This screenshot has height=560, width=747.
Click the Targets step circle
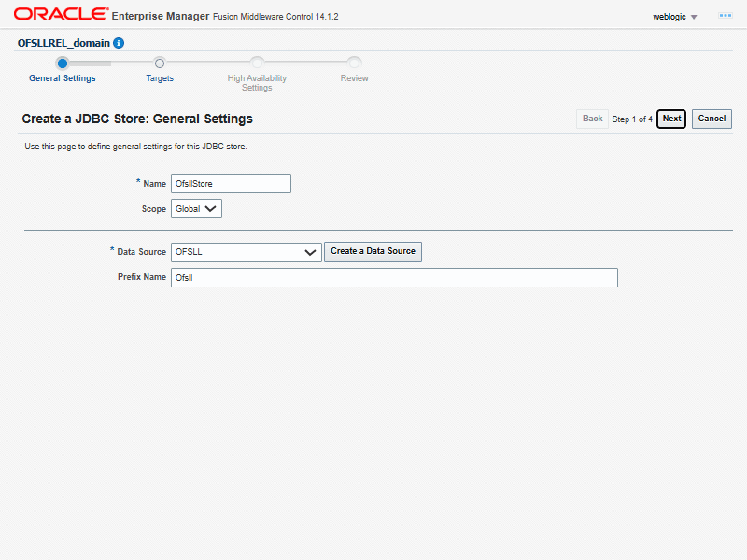click(160, 63)
